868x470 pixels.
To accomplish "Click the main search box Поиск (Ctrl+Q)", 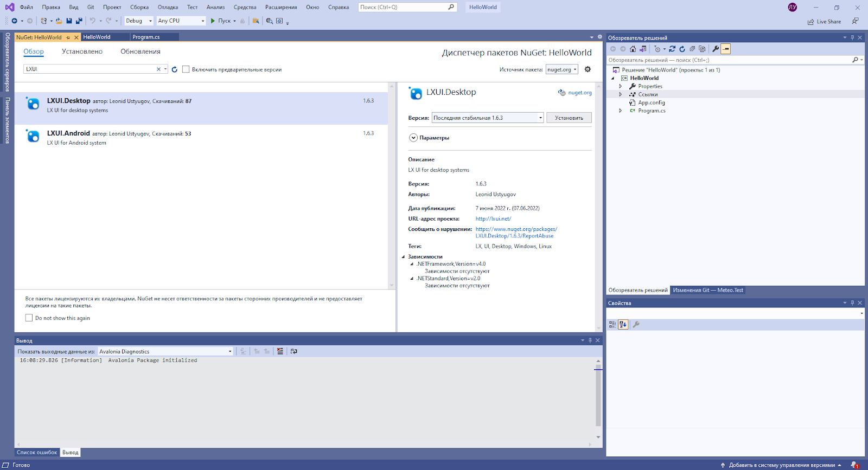I will [407, 7].
